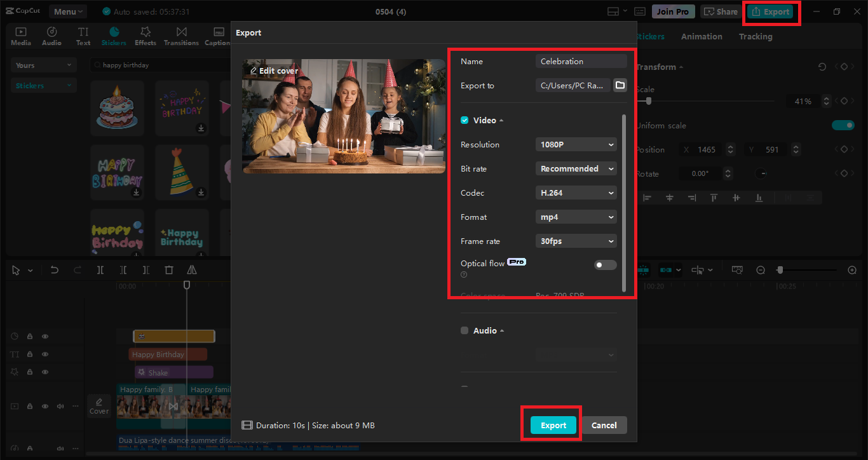
Task: Click Edit cover pencil on thumbnail
Action: click(254, 71)
